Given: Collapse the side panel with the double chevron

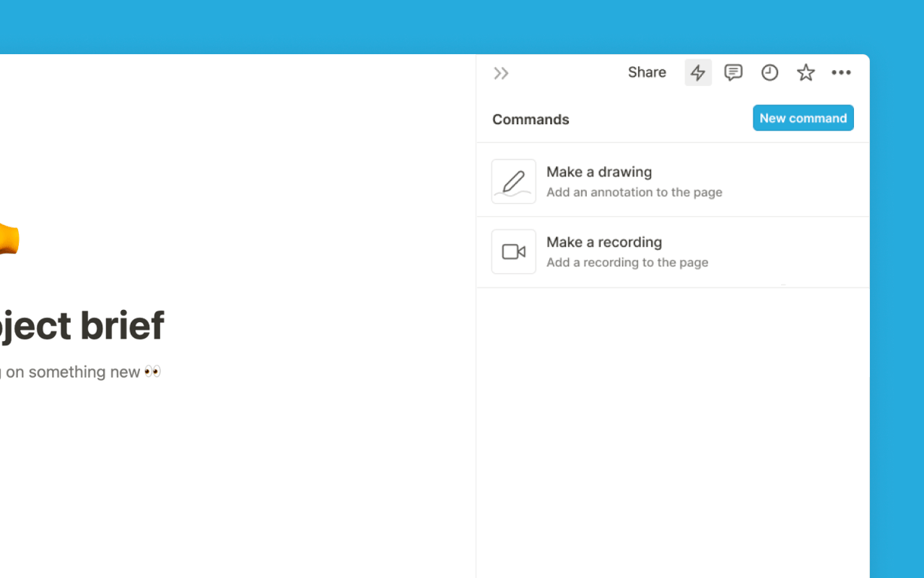Looking at the screenshot, I should [x=501, y=73].
